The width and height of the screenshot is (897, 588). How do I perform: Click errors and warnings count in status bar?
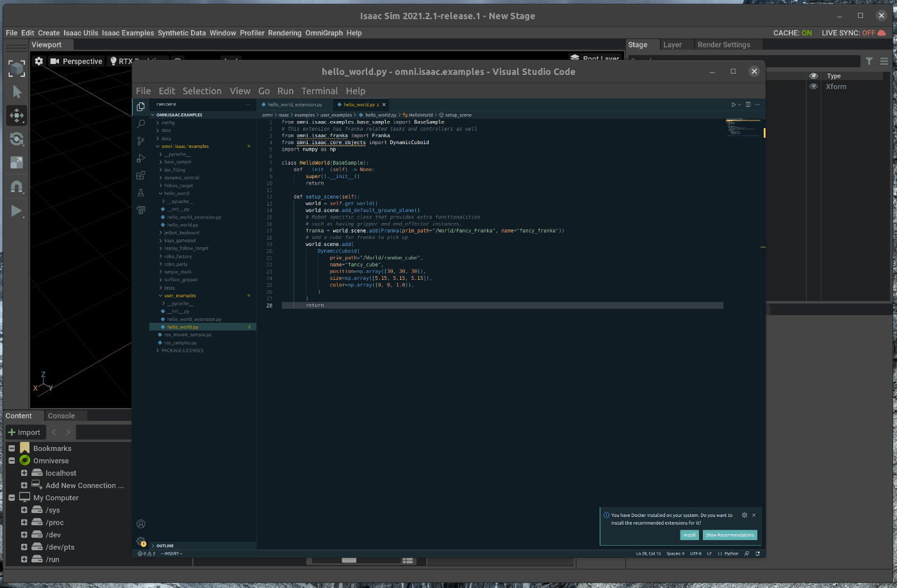point(147,553)
